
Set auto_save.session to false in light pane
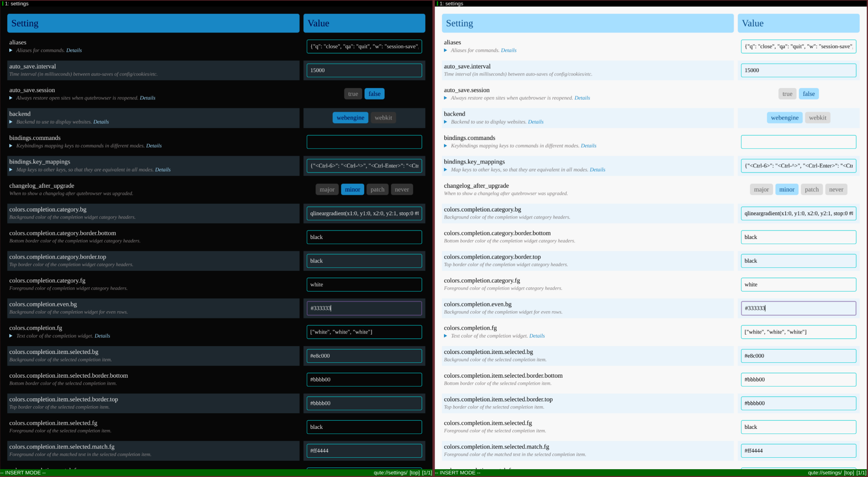coord(809,94)
